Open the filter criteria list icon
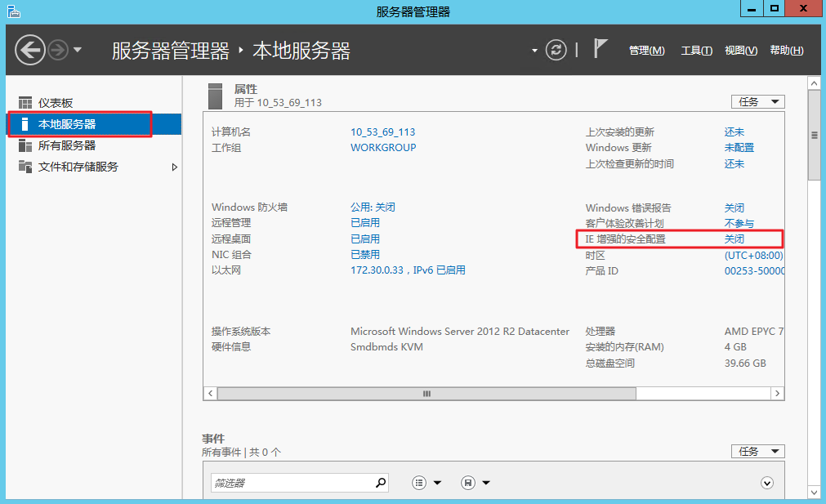The width and height of the screenshot is (826, 504). point(419,483)
